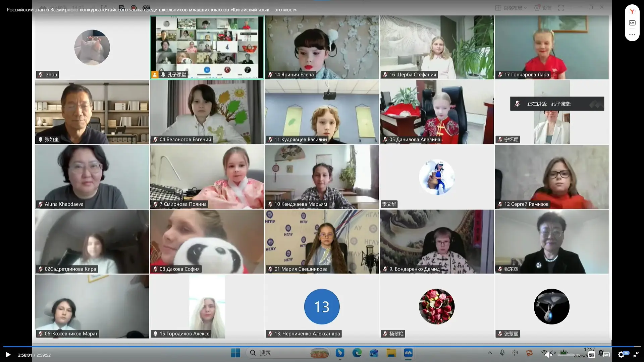This screenshot has width=644, height=362.
Task: Select the 张如奎 participant video
Action: tap(92, 112)
